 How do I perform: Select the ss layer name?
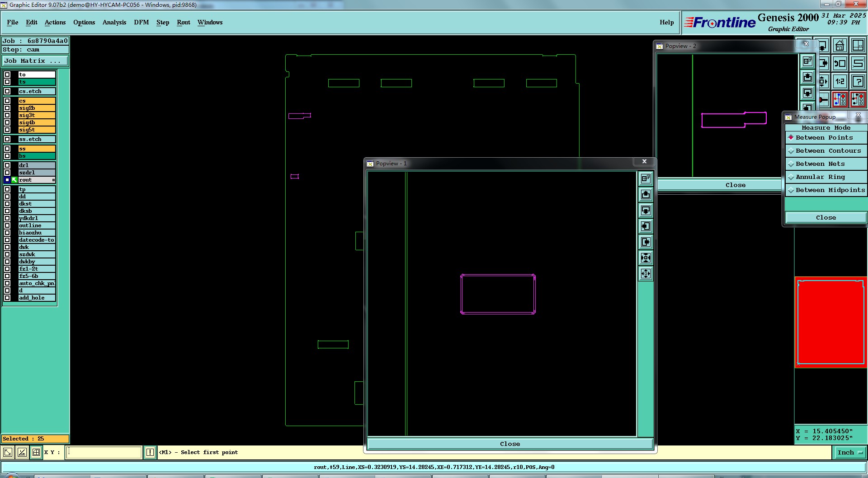click(37, 149)
